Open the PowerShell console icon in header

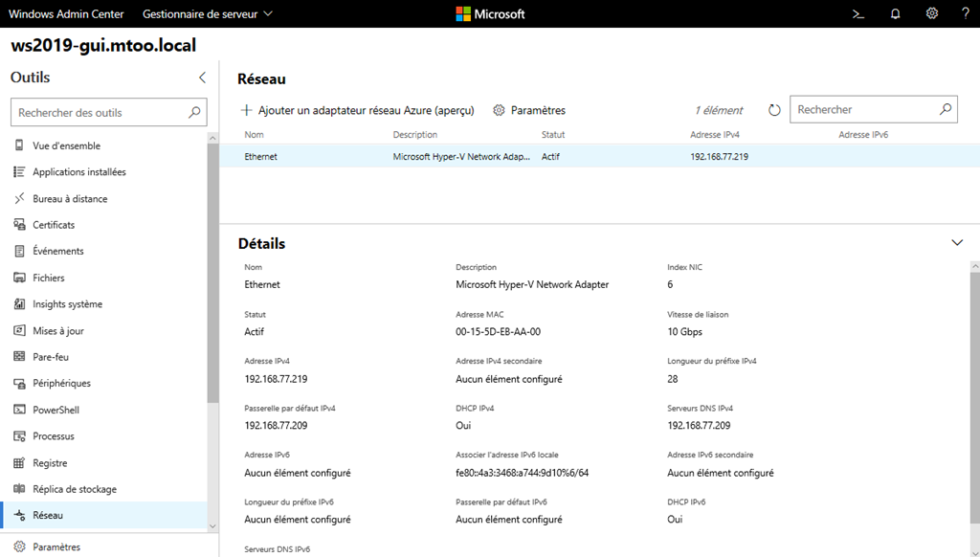coord(858,13)
